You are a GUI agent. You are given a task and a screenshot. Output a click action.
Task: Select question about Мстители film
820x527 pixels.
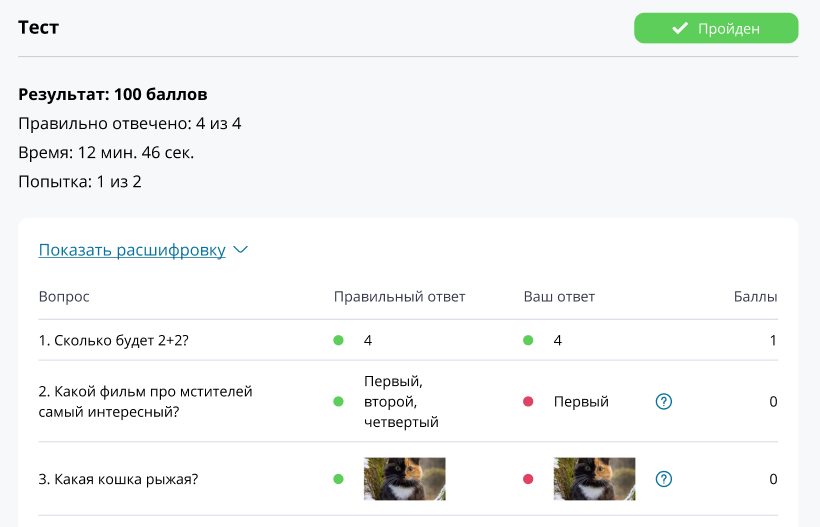145,402
